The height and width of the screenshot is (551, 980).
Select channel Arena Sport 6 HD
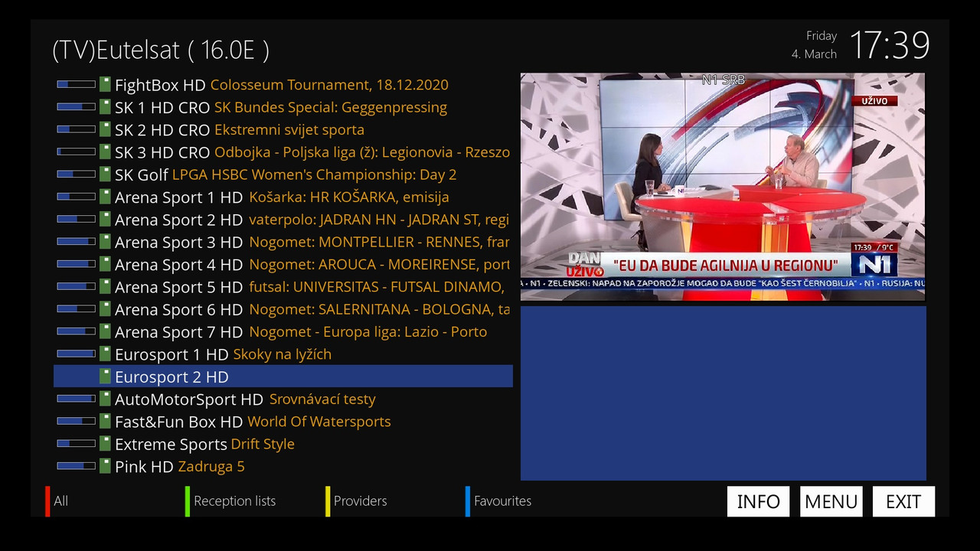tap(178, 309)
